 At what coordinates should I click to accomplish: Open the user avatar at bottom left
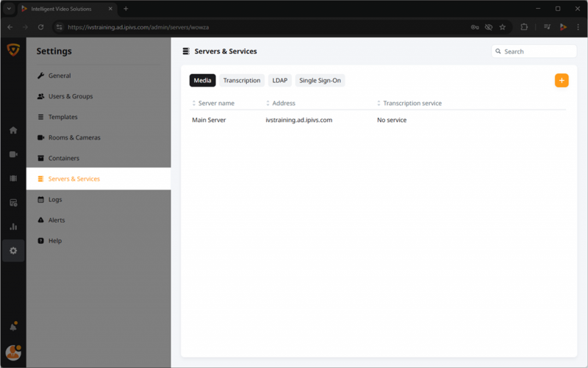tap(13, 353)
